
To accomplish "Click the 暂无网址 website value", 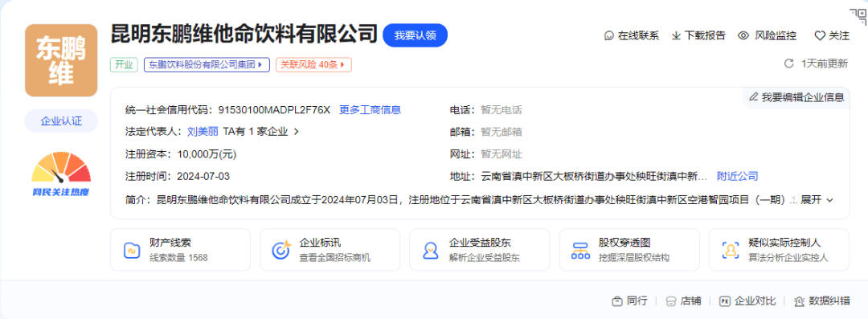I will point(502,154).
